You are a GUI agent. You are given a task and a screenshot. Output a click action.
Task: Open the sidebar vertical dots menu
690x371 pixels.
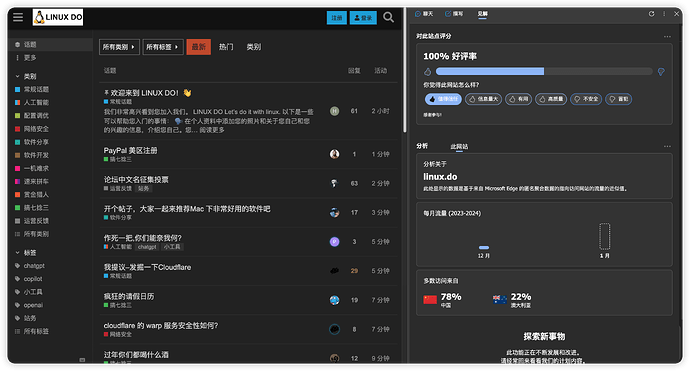click(664, 14)
